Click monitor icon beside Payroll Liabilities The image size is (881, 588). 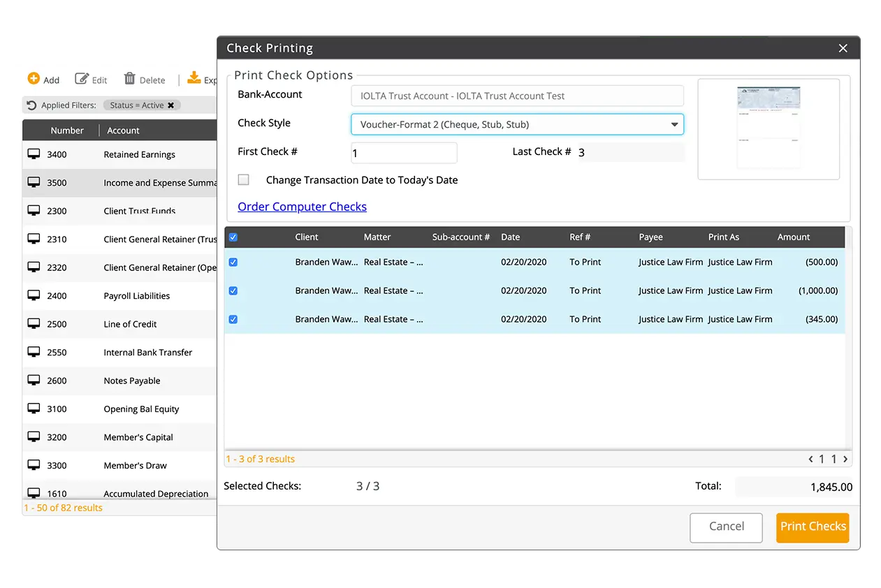[x=34, y=295]
